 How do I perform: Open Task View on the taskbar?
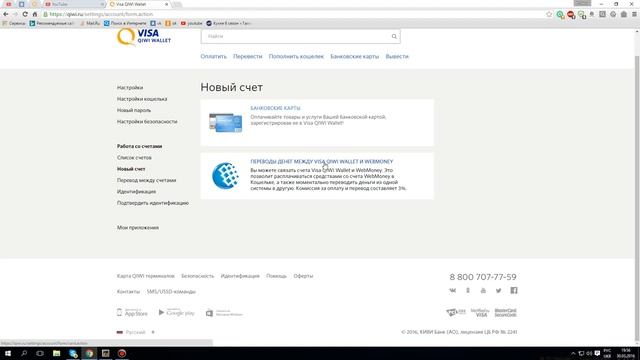point(40,353)
